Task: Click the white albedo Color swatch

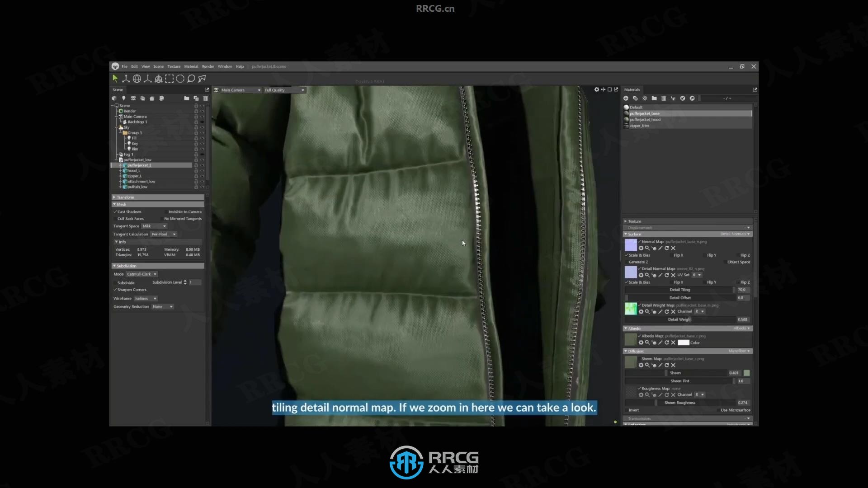Action: tap(684, 343)
